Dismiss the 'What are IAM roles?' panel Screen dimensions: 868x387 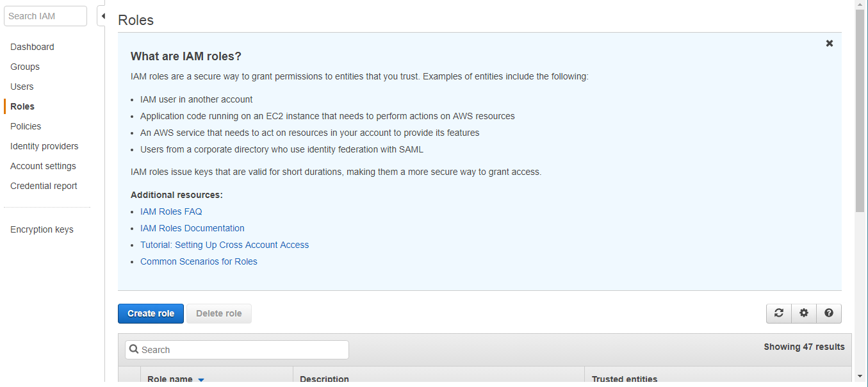(x=830, y=44)
